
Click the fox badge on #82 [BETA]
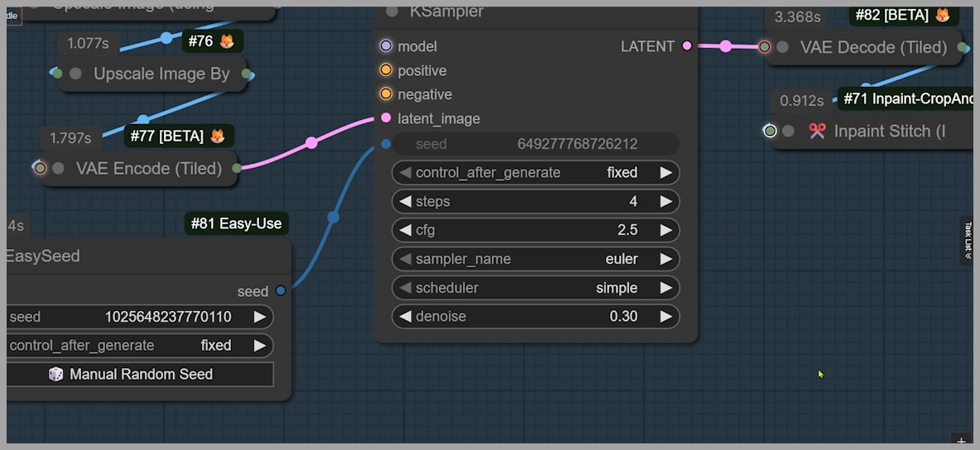pyautogui.click(x=942, y=15)
